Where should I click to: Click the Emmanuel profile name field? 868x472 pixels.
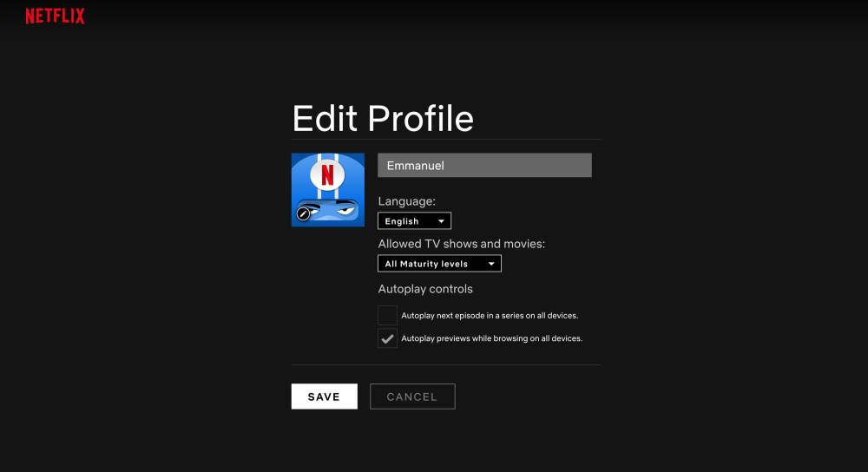coord(484,166)
